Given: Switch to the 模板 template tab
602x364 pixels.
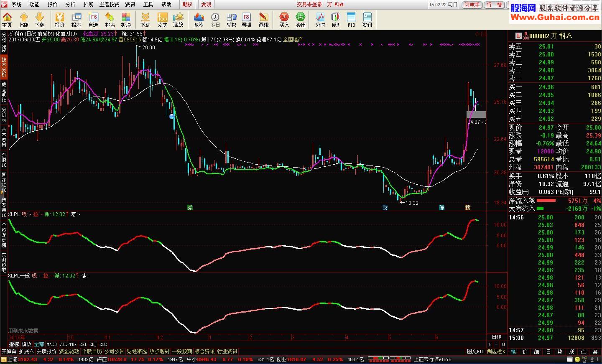Looking at the screenshot, I should click(x=26, y=344).
